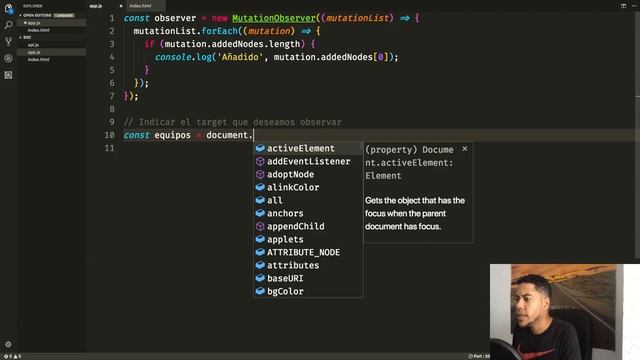This screenshot has height=360, width=640.
Task: Click the method icon beside adoptNode
Action: [260, 175]
